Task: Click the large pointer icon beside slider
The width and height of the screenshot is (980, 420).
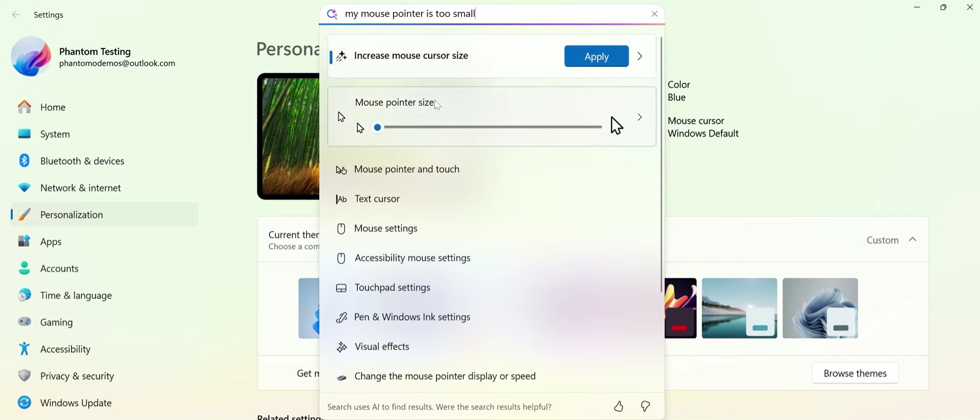Action: pyautogui.click(x=617, y=125)
